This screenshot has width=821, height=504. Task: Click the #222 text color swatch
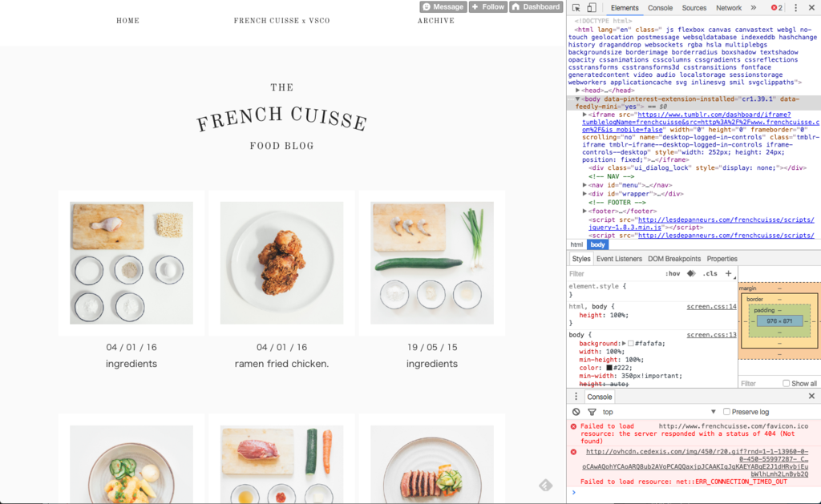click(x=609, y=368)
